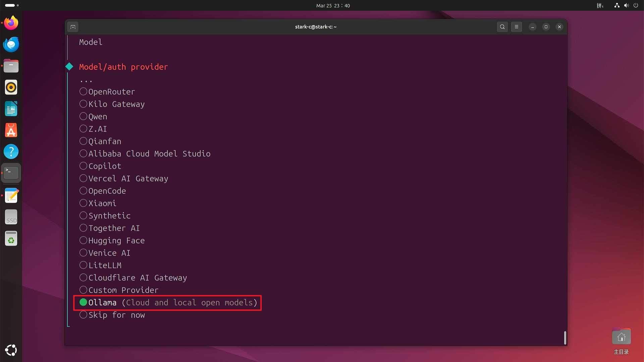Open the clock calendar dropdown
Viewport: 644px width, 362px height.
pyautogui.click(x=333, y=5)
